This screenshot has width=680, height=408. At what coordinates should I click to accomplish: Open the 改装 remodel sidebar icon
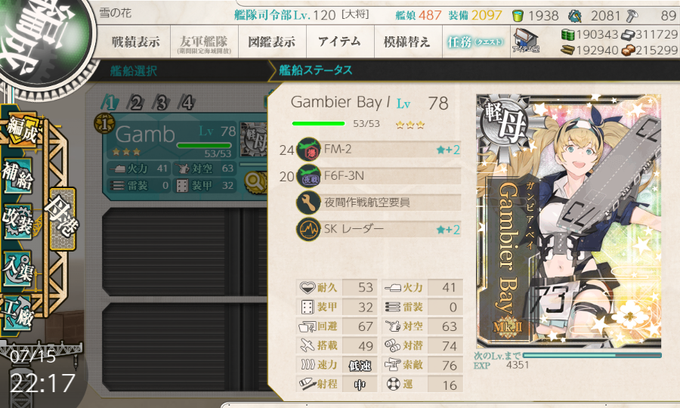18,220
